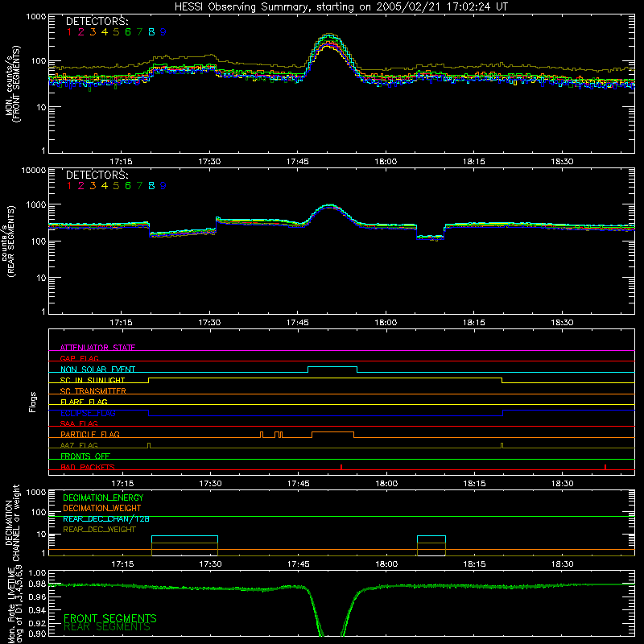Click detector number 7 in rear segments legend

(x=139, y=186)
